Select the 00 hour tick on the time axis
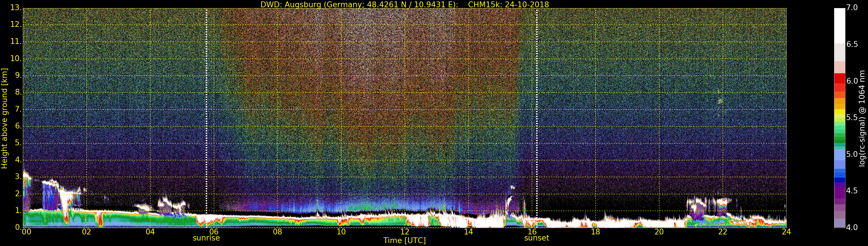This screenshot has height=246, width=868. pos(26,232)
